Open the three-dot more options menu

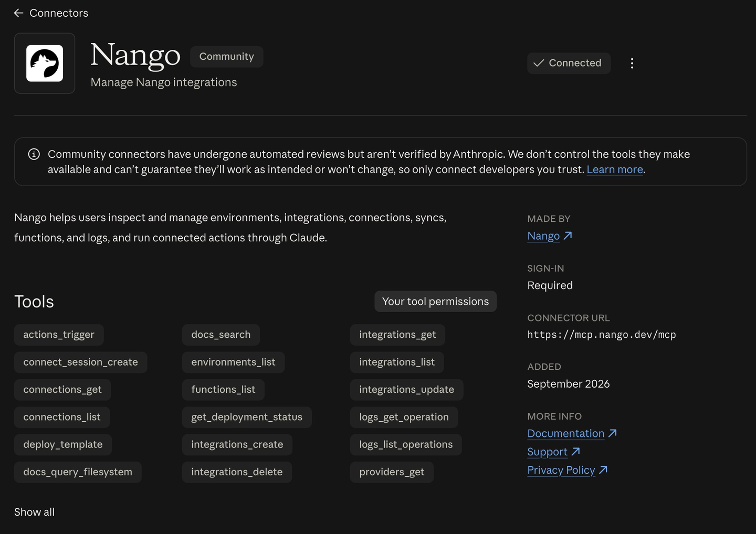[632, 63]
